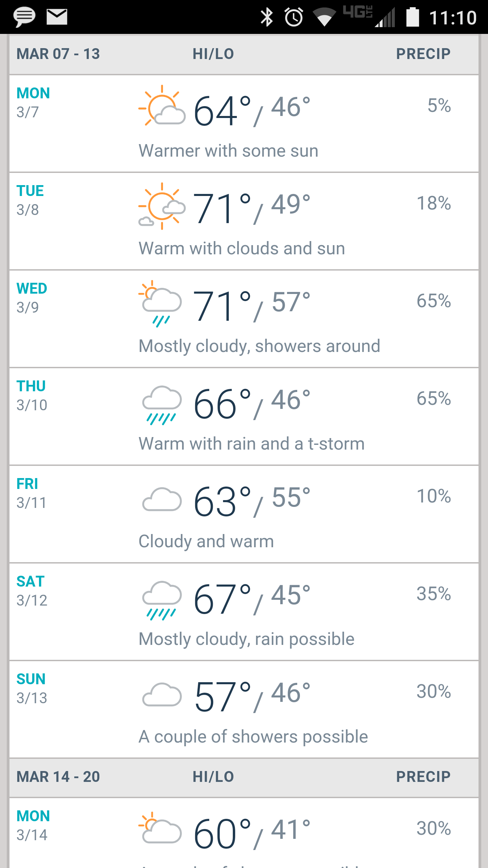Tap the showers icon for Wednesday 3/9
The width and height of the screenshot is (488, 868).
point(160,304)
